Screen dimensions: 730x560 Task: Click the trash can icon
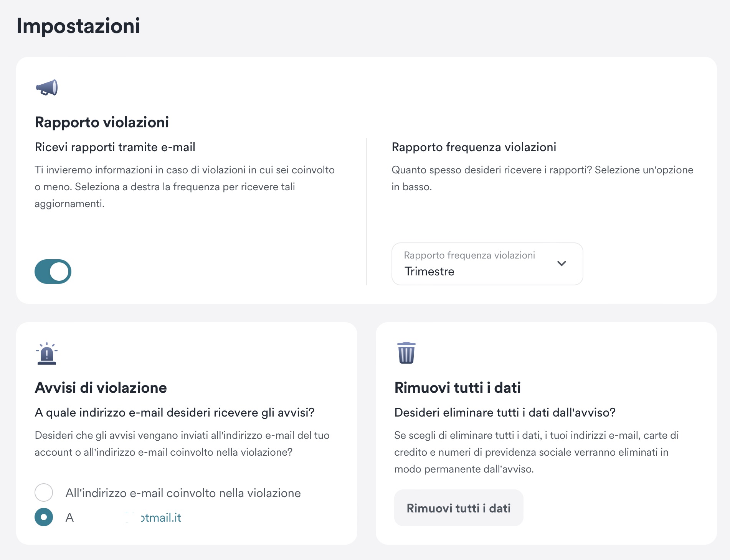click(x=406, y=353)
